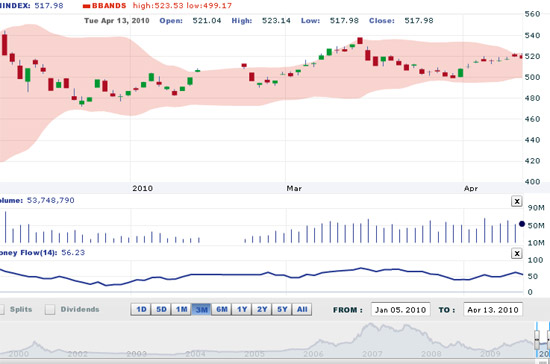Pick the 2Y time range
The width and height of the screenshot is (550, 364).
click(262, 310)
